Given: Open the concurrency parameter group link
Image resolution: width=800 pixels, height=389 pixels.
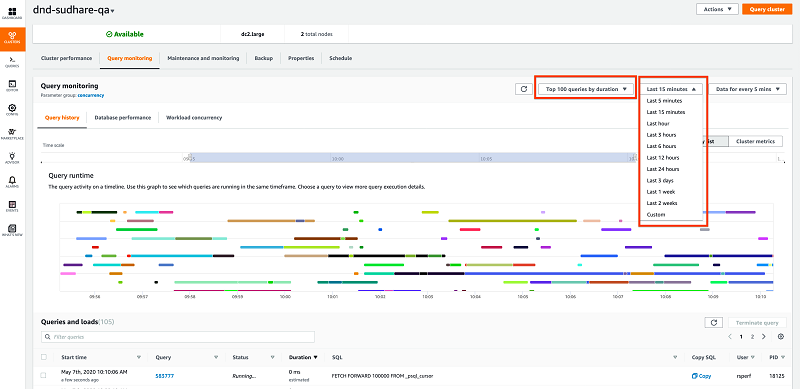Looking at the screenshot, I should click(91, 95).
